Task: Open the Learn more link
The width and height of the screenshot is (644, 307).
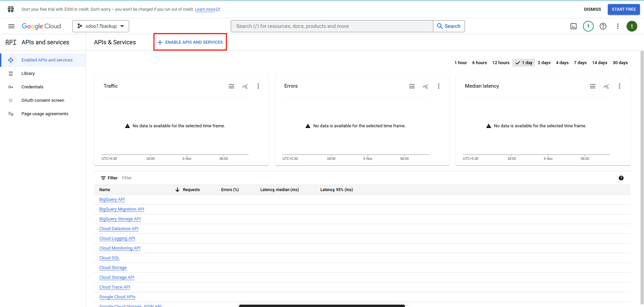Action: point(207,9)
